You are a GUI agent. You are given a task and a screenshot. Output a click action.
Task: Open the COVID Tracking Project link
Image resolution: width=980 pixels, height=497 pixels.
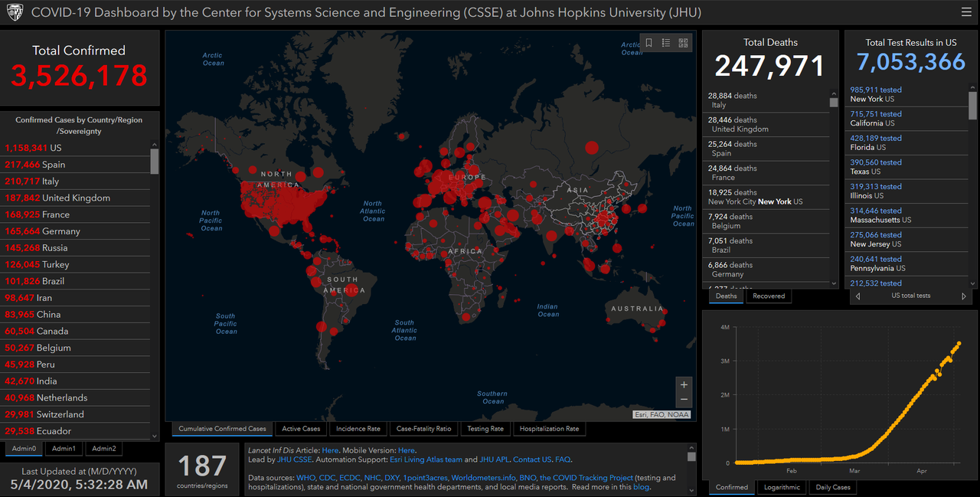[586, 478]
